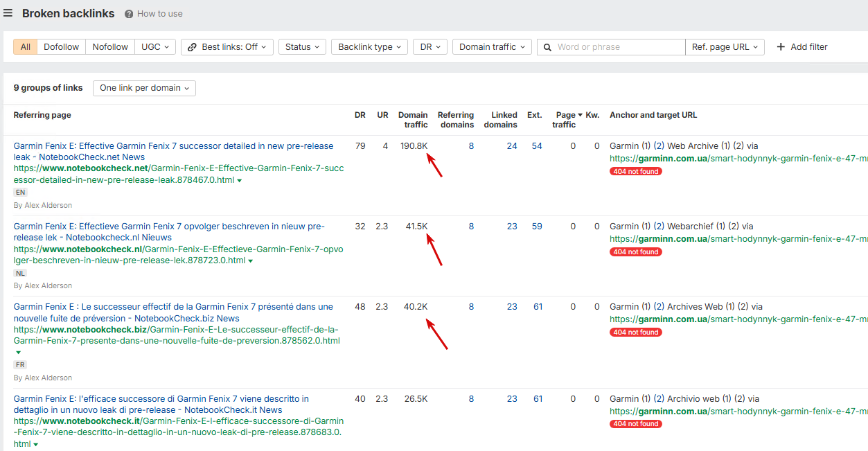Image resolution: width=868 pixels, height=451 pixels.
Task: Click the search magnifier icon
Action: pyautogui.click(x=547, y=47)
